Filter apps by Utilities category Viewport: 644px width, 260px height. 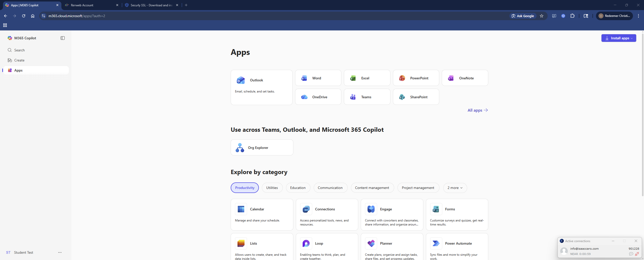point(272,188)
